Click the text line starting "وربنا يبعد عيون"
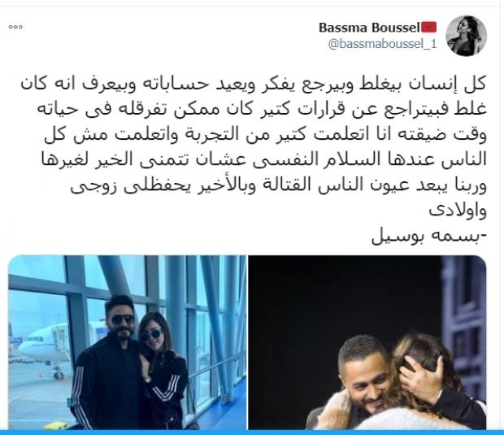 278,185
